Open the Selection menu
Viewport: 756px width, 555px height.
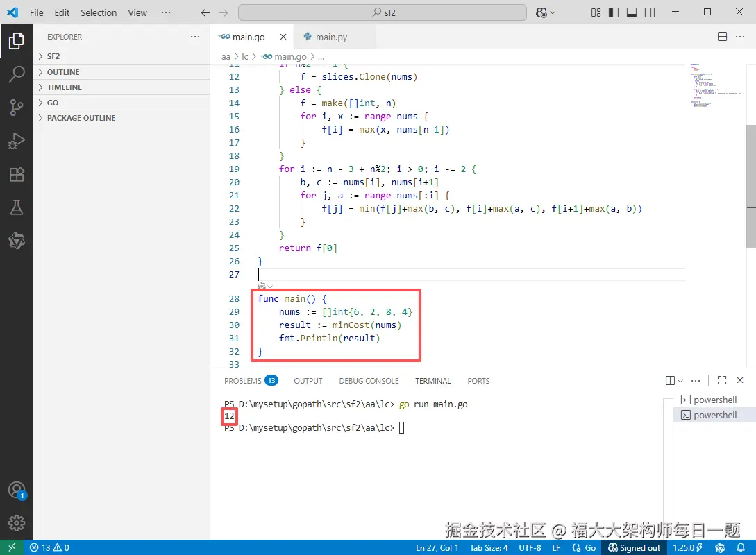click(x=99, y=12)
